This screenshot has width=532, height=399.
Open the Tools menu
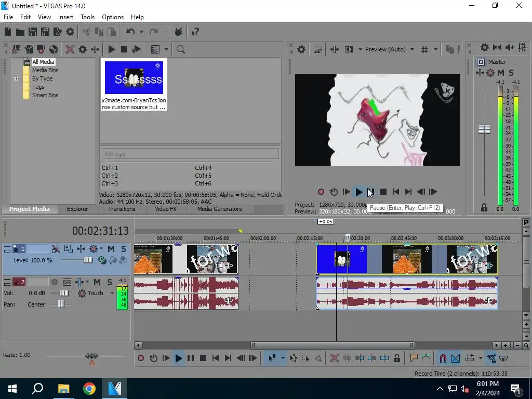pyautogui.click(x=87, y=17)
